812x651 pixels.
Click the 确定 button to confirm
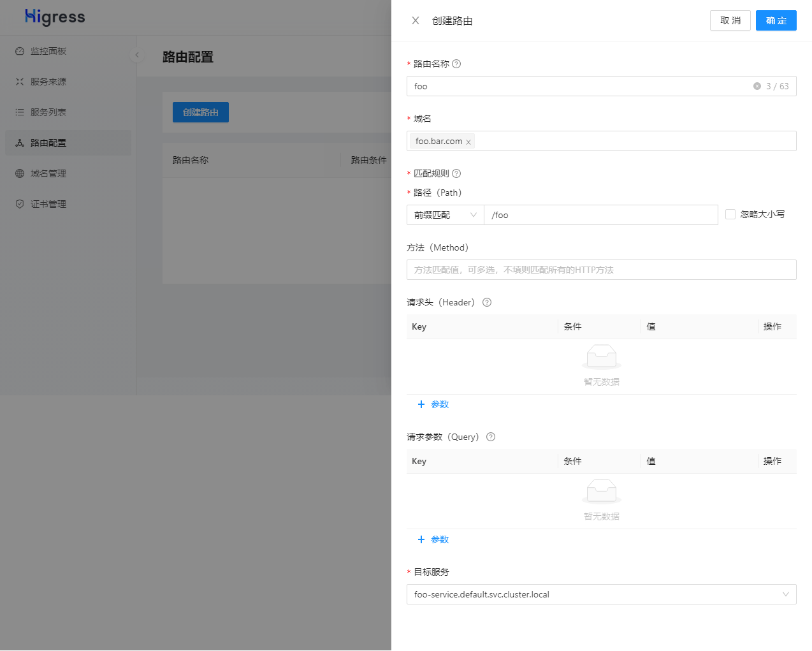[x=776, y=20]
